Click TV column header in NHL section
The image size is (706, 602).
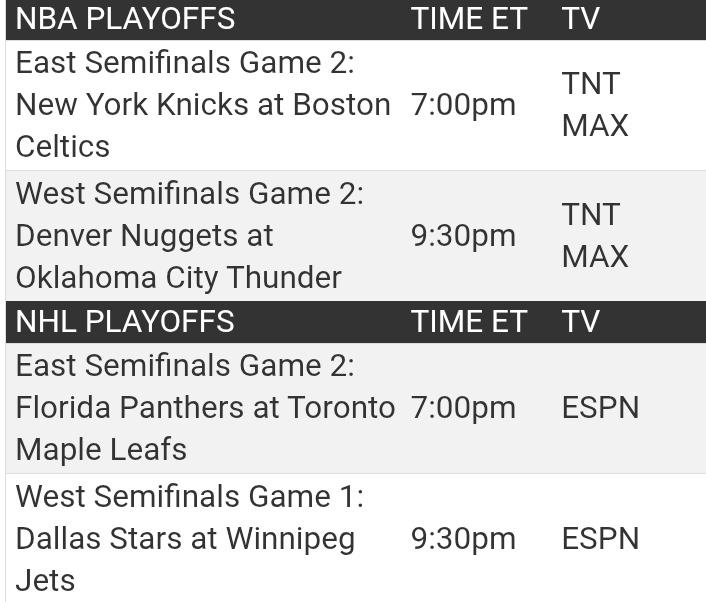coord(580,321)
